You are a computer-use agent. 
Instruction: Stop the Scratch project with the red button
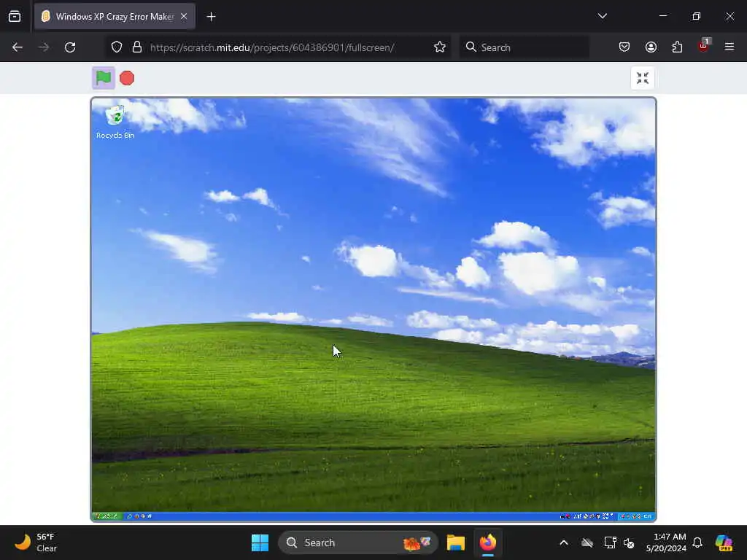(x=127, y=78)
